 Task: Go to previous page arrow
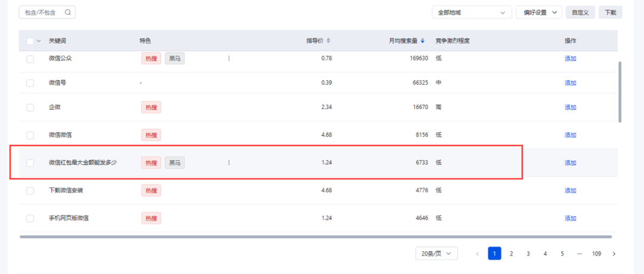[477, 254]
